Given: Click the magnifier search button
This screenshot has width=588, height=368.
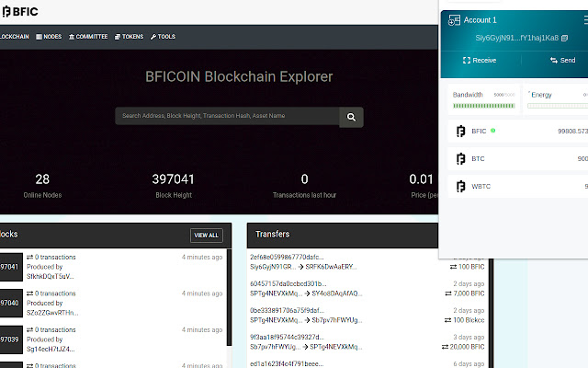Looking at the screenshot, I should [351, 117].
